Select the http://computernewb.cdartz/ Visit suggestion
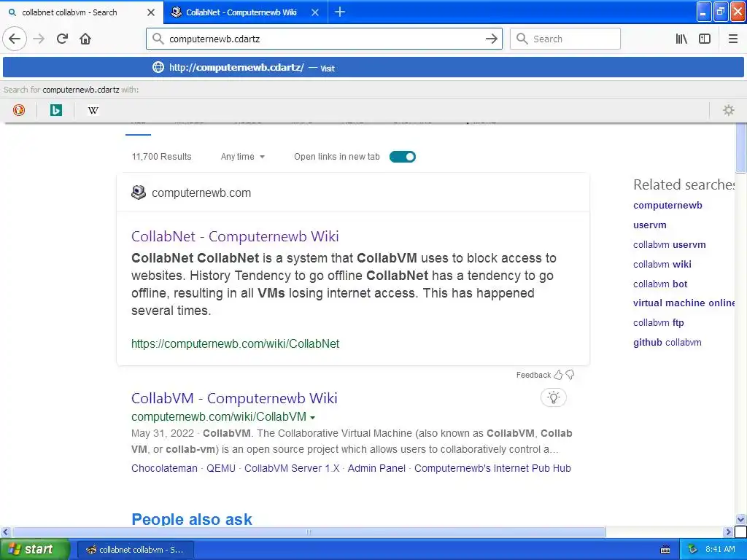The width and height of the screenshot is (747, 560). (x=373, y=68)
